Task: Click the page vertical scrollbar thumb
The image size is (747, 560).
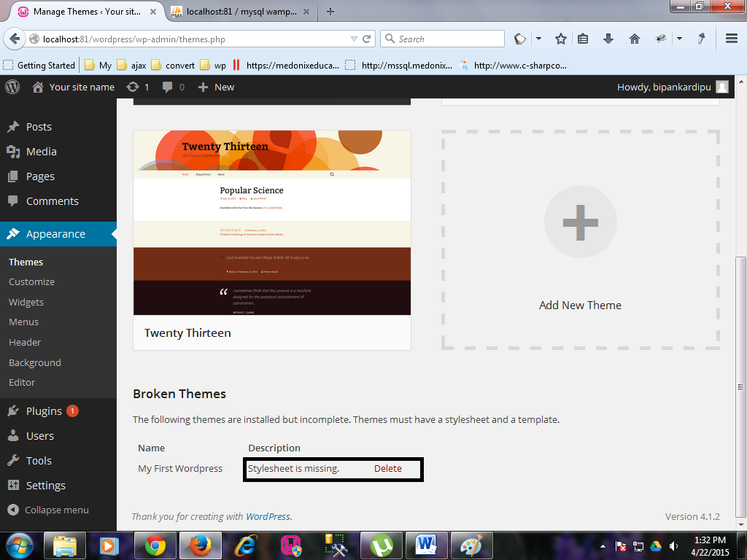Action: (x=740, y=386)
